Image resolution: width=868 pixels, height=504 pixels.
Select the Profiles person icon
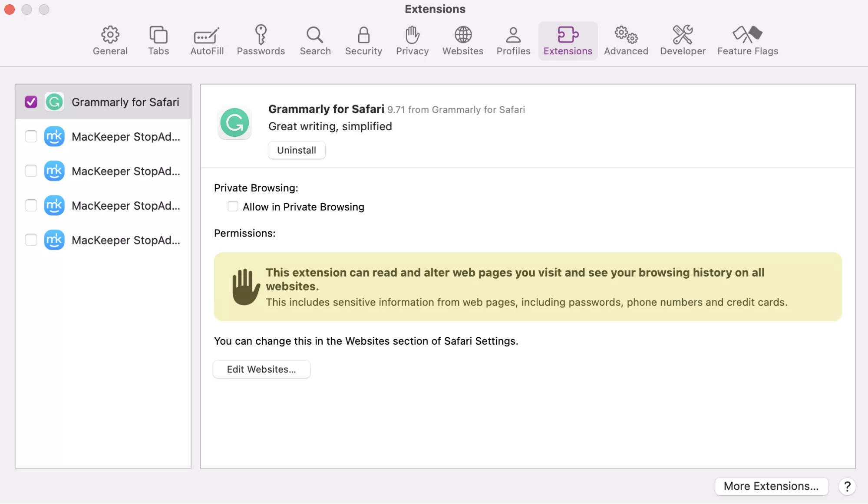click(513, 40)
